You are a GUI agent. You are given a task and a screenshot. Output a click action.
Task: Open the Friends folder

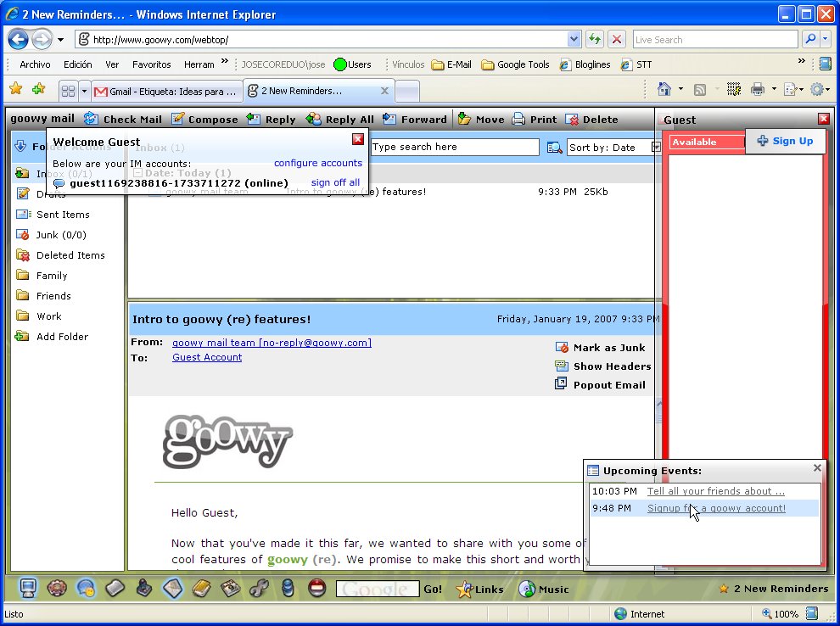(x=43, y=295)
